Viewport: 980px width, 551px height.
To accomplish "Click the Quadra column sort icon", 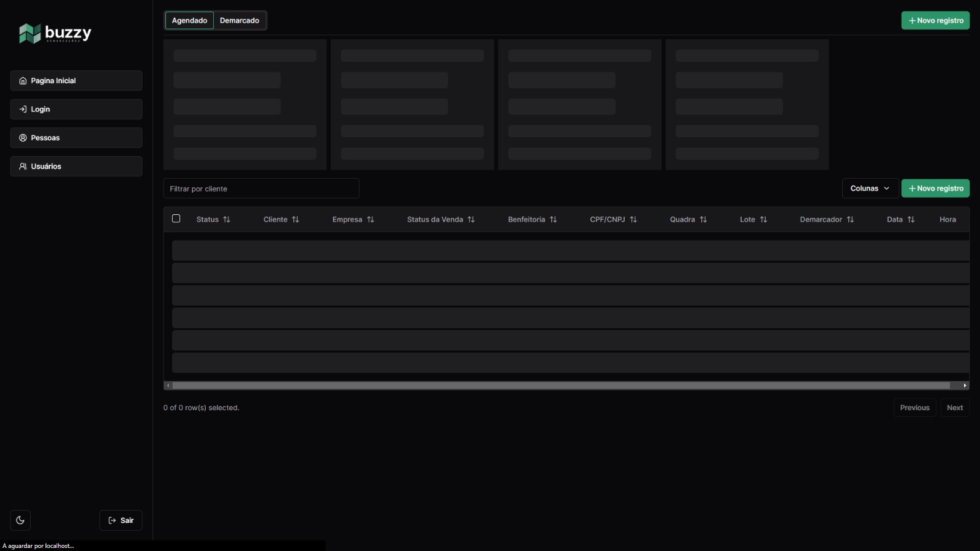I will [x=703, y=220].
